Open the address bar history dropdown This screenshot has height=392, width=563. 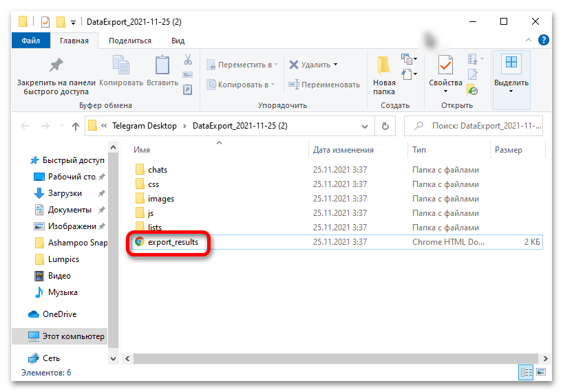tap(366, 126)
